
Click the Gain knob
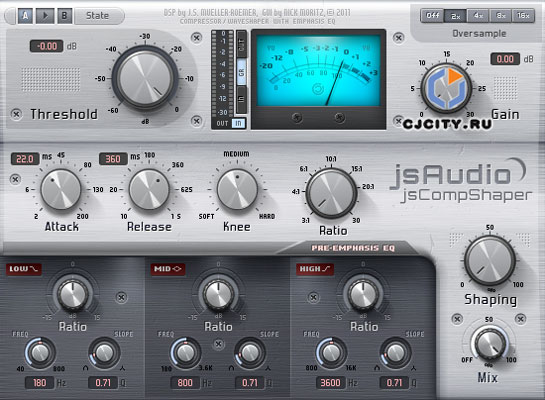click(447, 89)
